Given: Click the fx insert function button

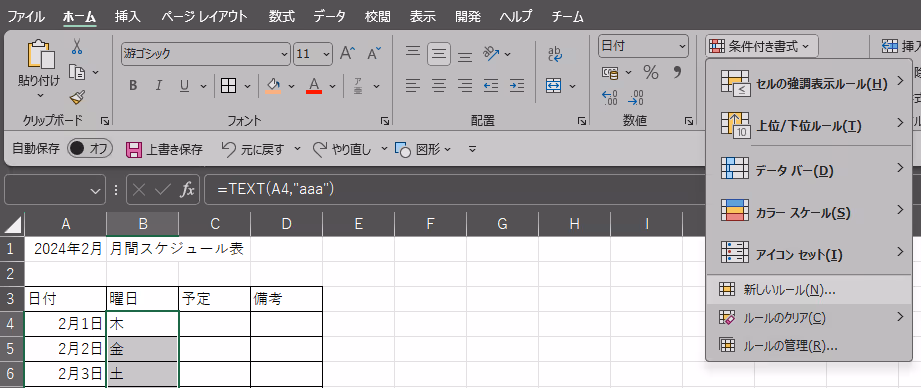Looking at the screenshot, I should pyautogui.click(x=187, y=190).
